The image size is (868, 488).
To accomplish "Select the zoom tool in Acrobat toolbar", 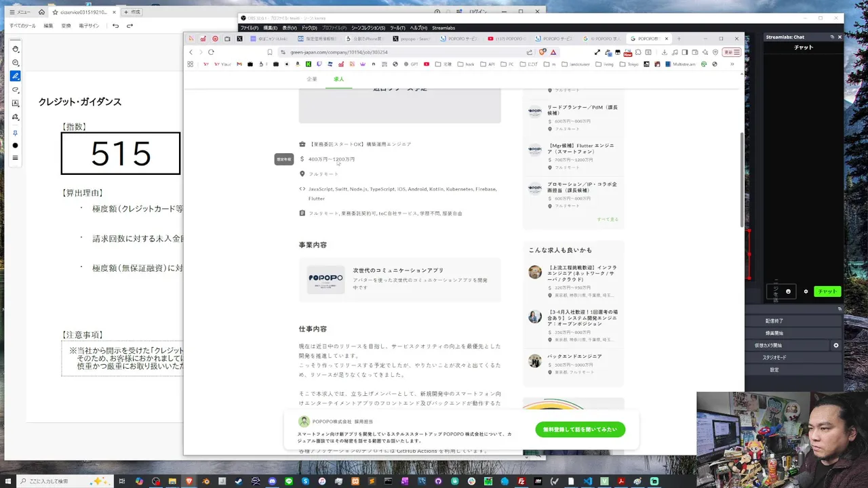I will pyautogui.click(x=16, y=62).
